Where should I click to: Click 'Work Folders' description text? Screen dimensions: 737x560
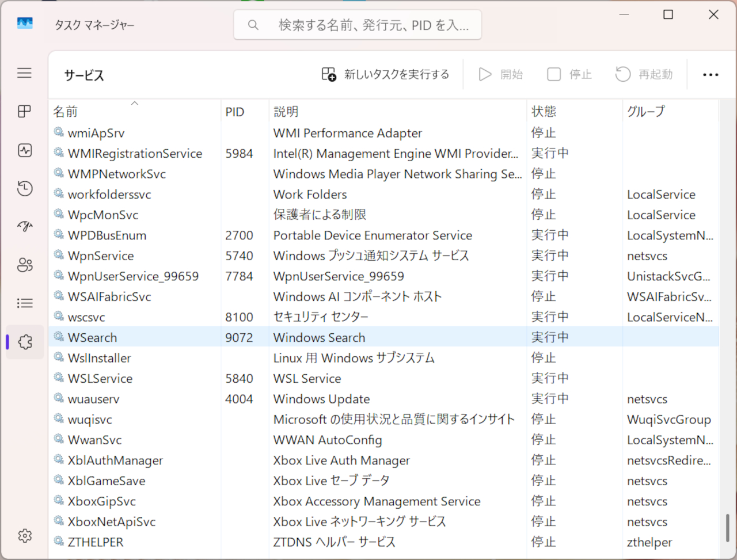click(310, 195)
